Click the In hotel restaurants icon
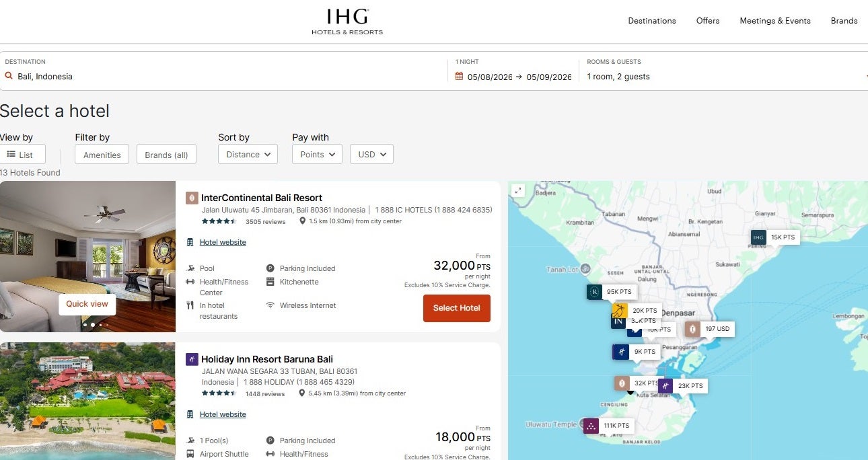Image resolution: width=868 pixels, height=460 pixels. point(190,305)
